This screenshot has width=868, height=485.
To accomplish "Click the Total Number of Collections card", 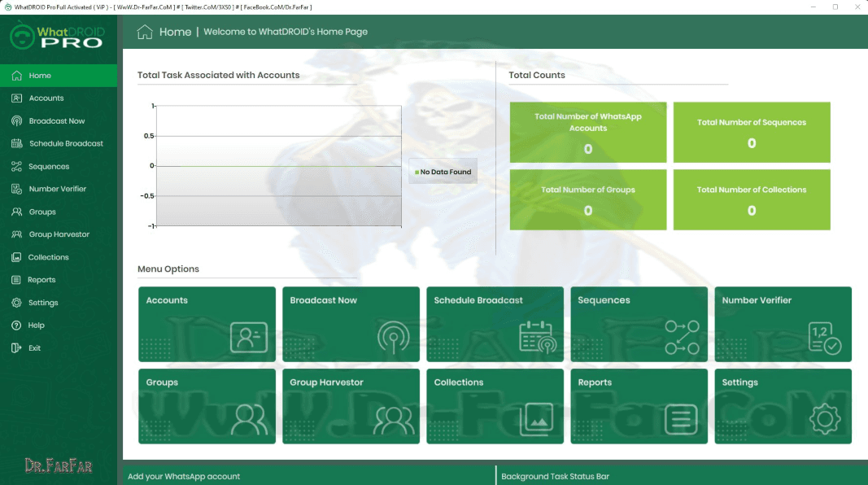I will (752, 199).
